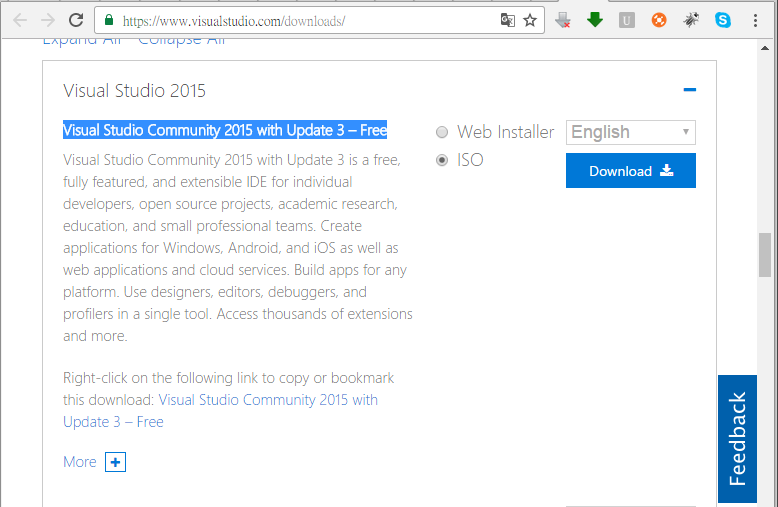
Task: Go forward with the browser forward arrow
Action: coord(48,20)
